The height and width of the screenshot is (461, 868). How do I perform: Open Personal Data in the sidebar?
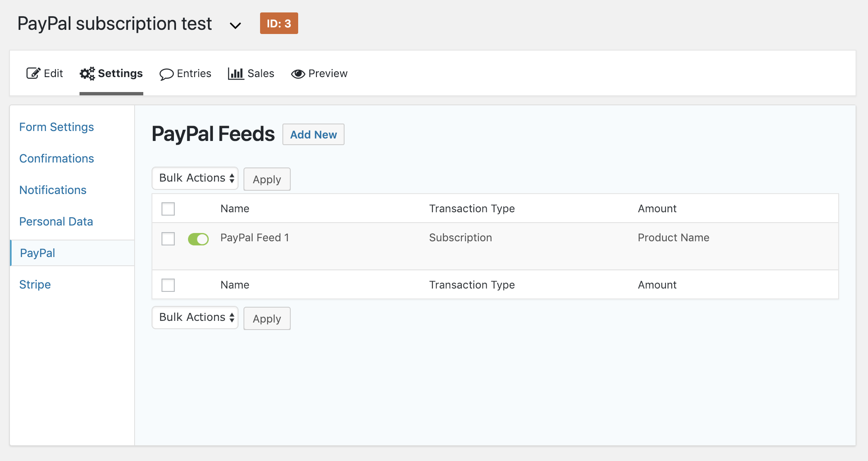[x=56, y=221]
